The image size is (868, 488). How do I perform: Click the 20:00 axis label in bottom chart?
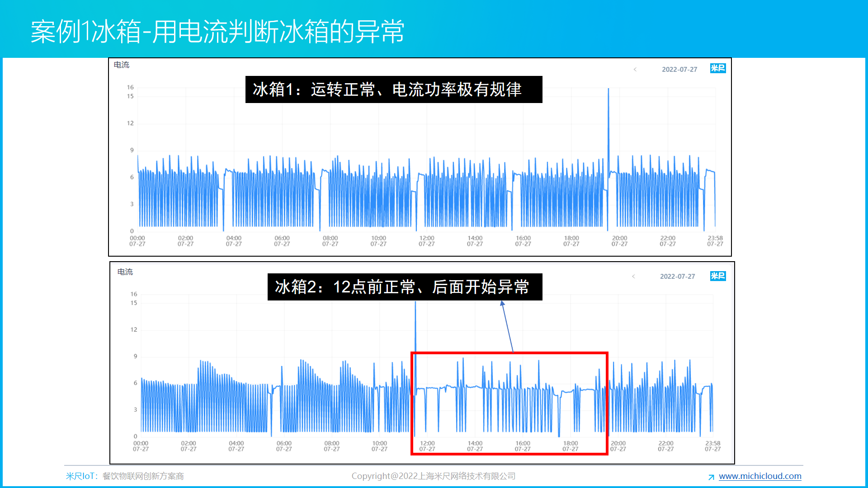point(618,446)
